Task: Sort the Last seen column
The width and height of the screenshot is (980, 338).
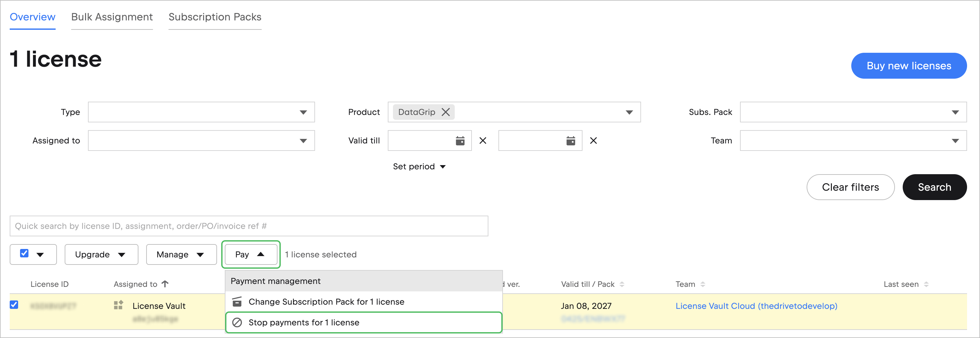Action: click(x=926, y=284)
